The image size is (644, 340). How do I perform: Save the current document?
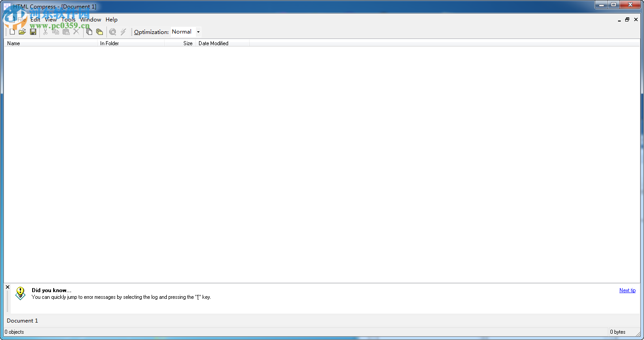(33, 31)
